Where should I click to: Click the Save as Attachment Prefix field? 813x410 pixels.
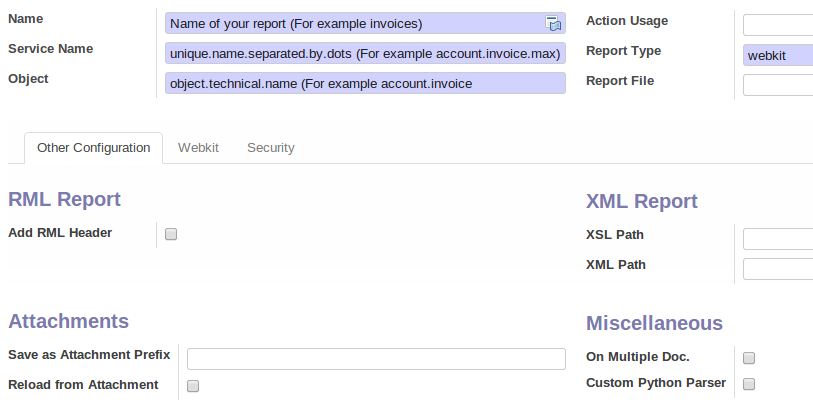pos(376,359)
